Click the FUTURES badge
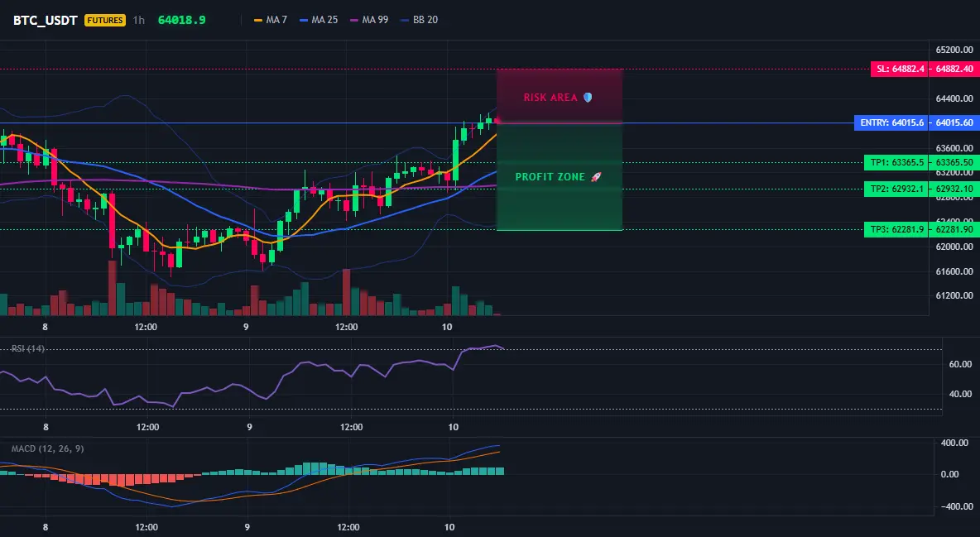 105,20
